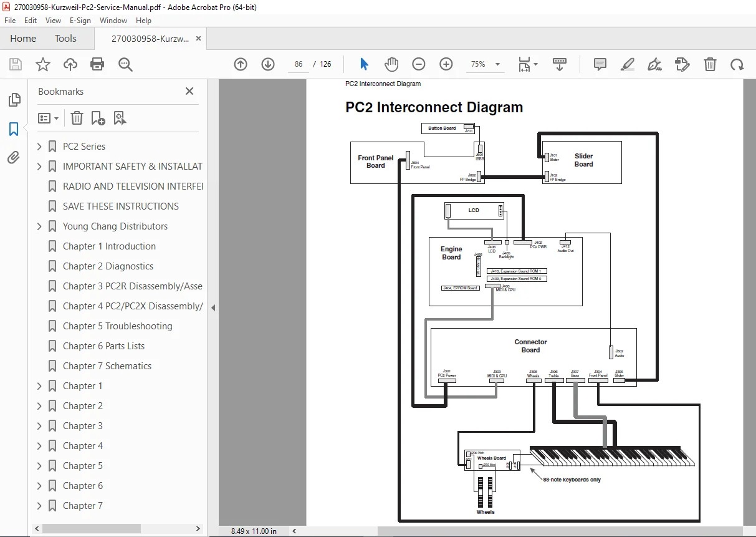Open attachments paperclip panel
Viewport: 756px width, 537px height.
pos(14,158)
